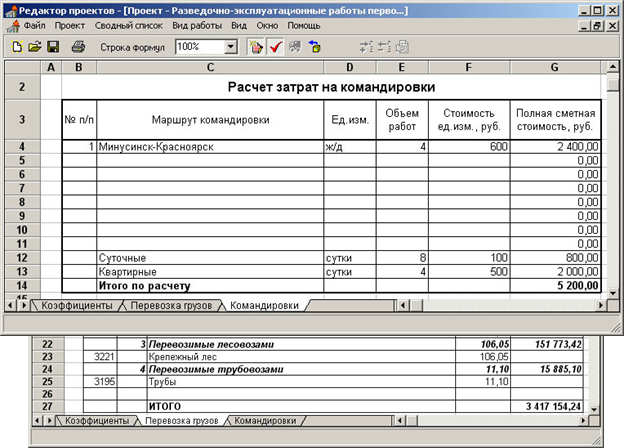Screen dimensions: 624x448
Task: Click cell Минусинск-Красноярск
Action: tap(210, 147)
